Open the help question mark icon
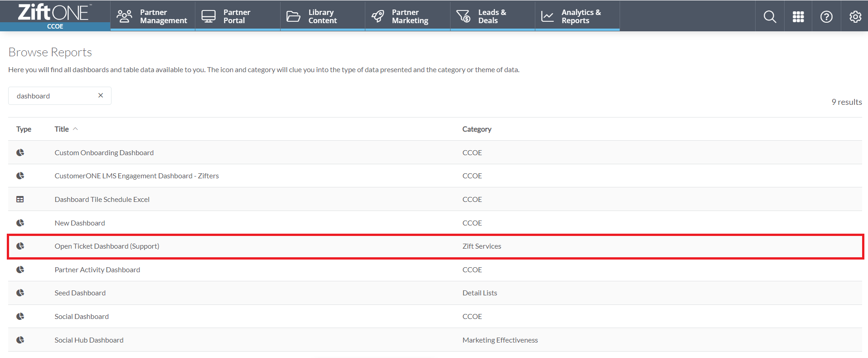This screenshot has height=358, width=868. pos(826,17)
